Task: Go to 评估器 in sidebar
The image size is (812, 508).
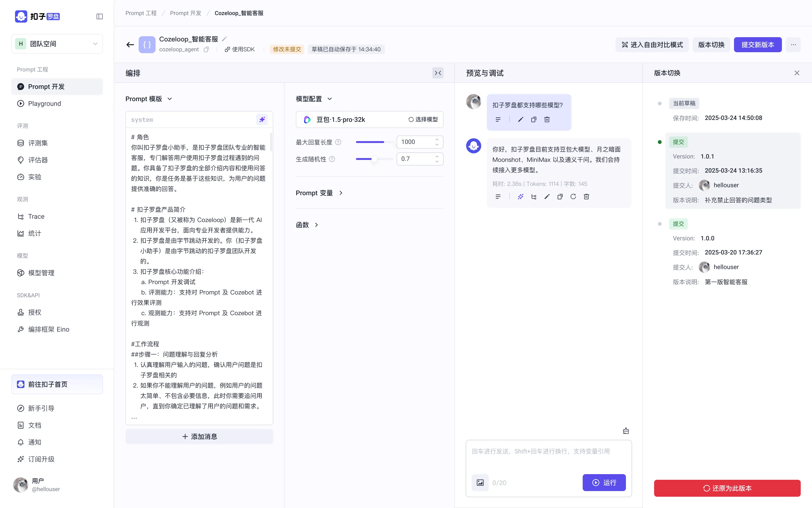Action: (x=57, y=160)
